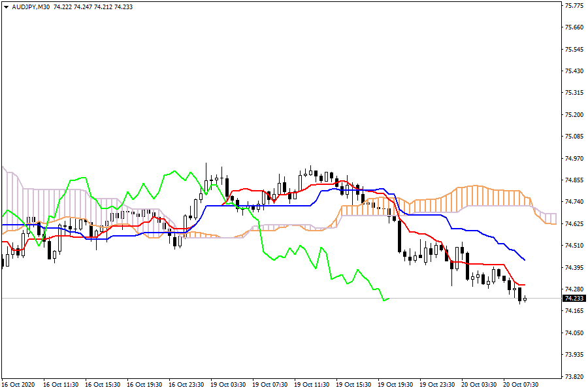Select the latest candlestick on the chart
588x392 pixels.
[x=525, y=299]
